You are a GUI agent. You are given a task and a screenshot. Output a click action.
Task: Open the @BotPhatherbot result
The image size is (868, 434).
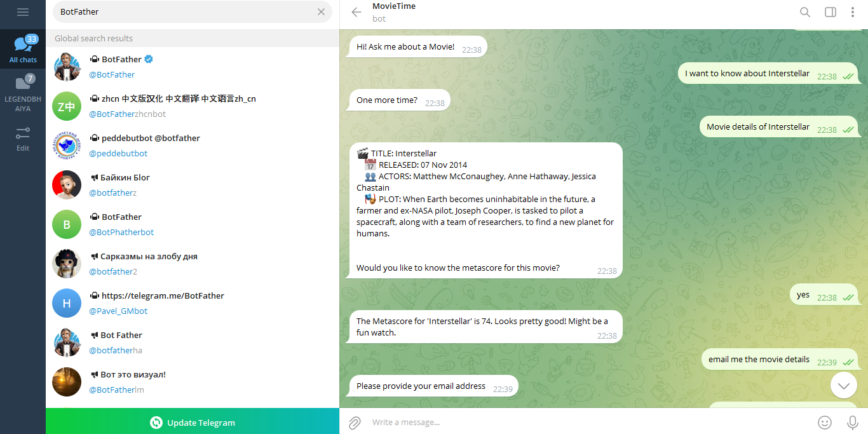193,224
